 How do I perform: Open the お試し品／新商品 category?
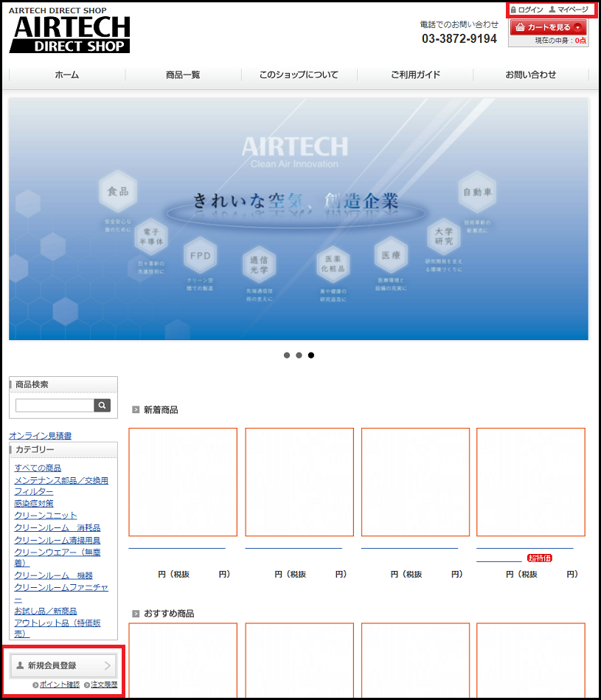pos(46,611)
